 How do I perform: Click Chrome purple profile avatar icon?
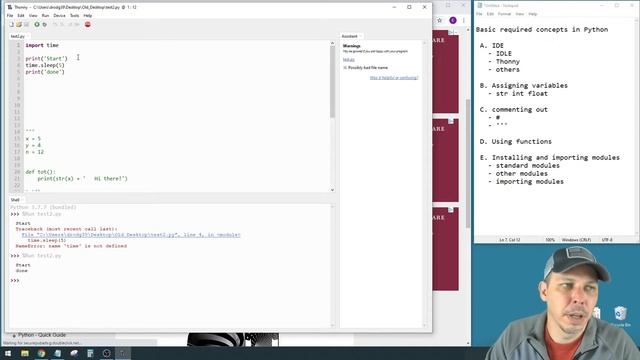[453, 20]
